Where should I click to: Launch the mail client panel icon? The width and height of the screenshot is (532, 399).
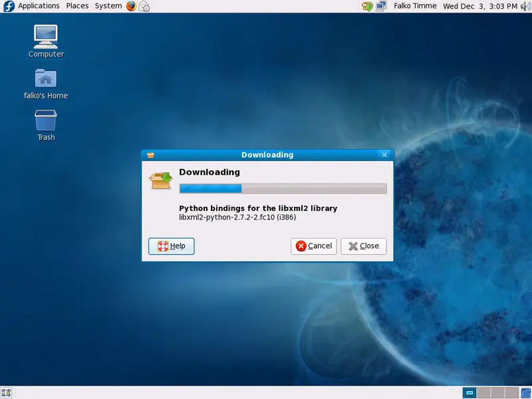click(x=144, y=6)
